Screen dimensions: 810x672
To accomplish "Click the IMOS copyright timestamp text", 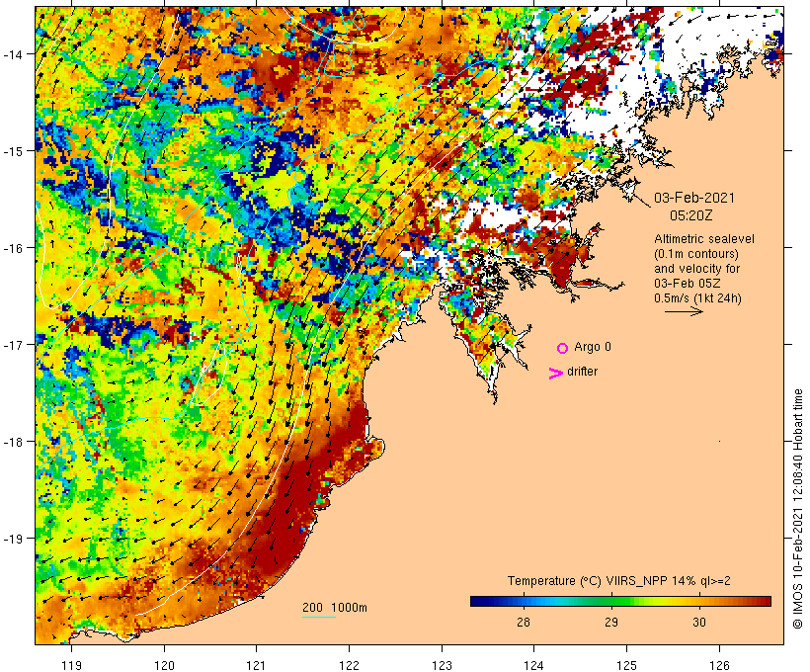I will point(797,509).
